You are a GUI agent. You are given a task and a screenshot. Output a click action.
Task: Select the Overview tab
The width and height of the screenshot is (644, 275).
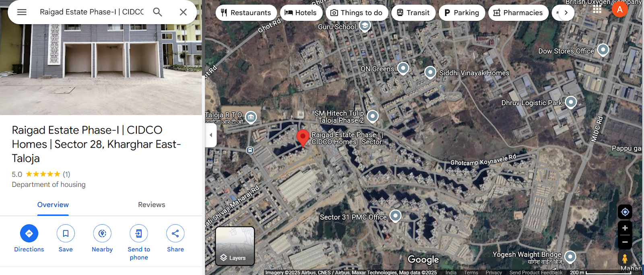[53, 205]
